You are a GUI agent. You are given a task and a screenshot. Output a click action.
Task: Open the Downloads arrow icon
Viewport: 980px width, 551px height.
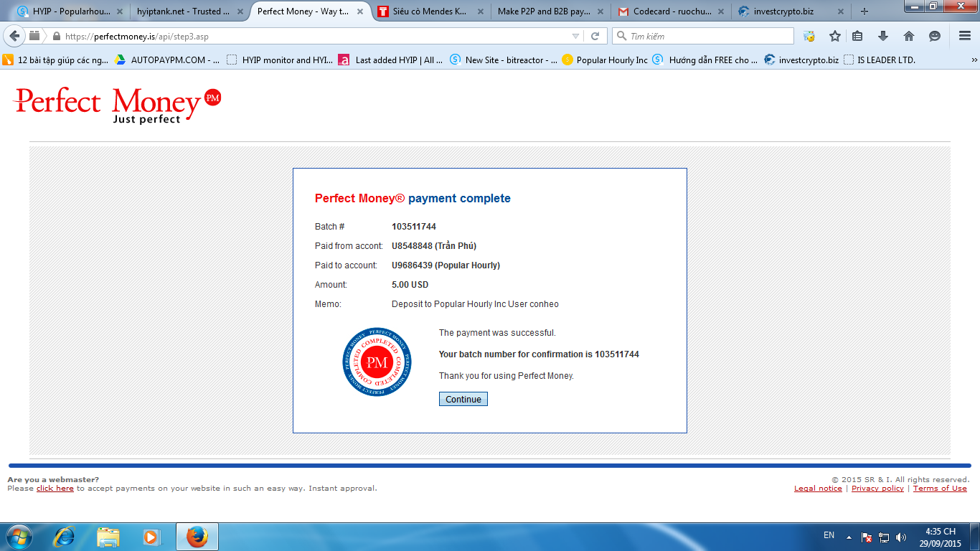click(883, 36)
